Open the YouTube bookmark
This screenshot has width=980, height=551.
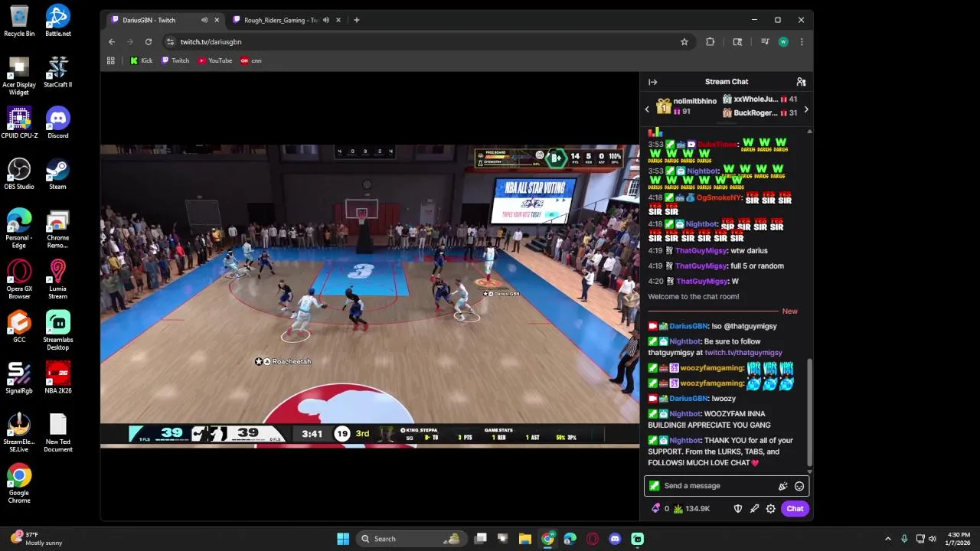coord(215,60)
